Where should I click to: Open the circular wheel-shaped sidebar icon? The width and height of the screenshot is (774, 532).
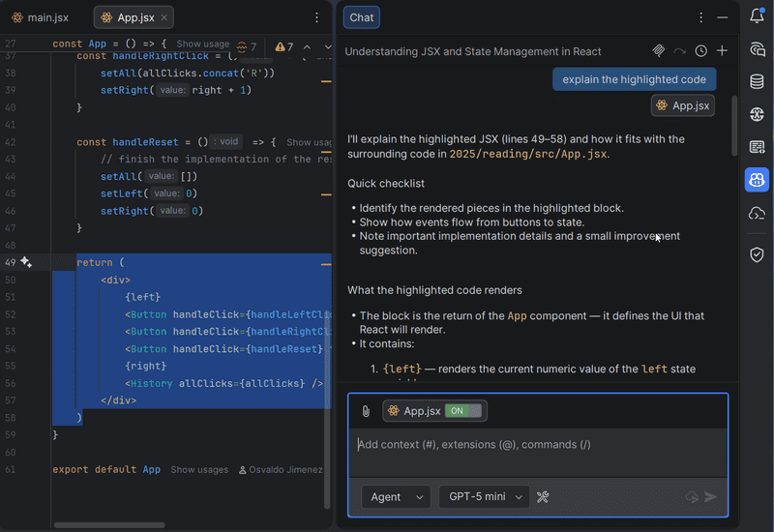[757, 114]
